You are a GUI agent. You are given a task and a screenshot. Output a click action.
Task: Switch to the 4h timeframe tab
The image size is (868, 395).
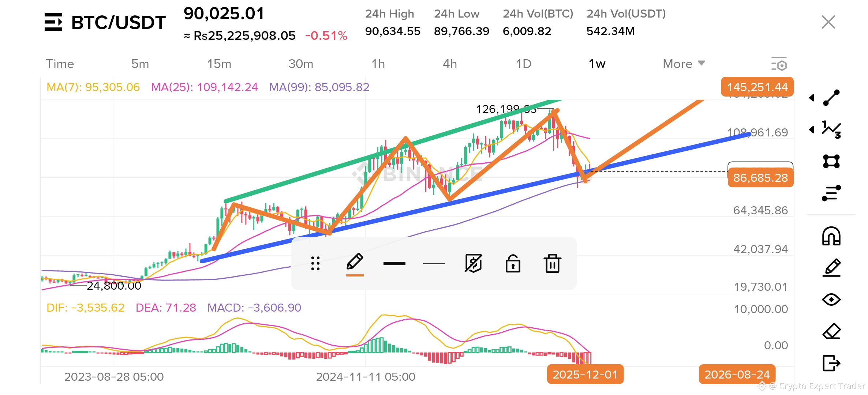[x=450, y=64]
